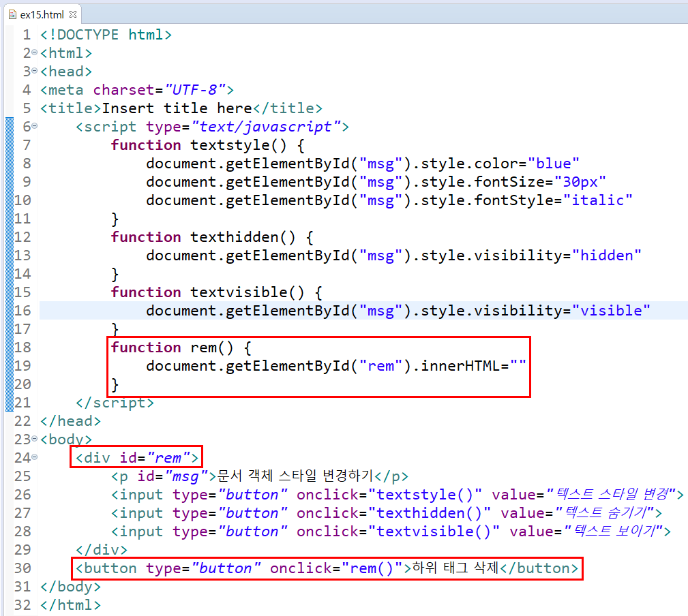Click the "텍스트 숨기기" value text
The width and height of the screenshot is (688, 616).
[605, 512]
